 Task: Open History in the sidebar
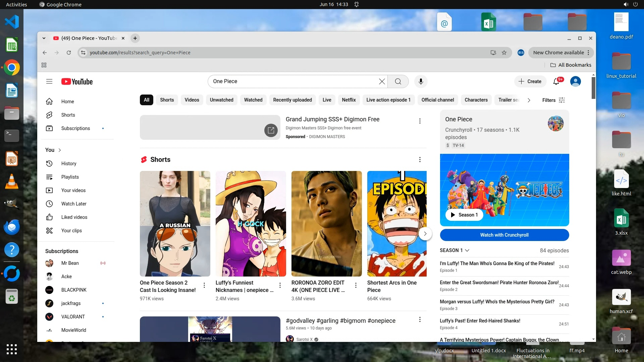[68, 164]
